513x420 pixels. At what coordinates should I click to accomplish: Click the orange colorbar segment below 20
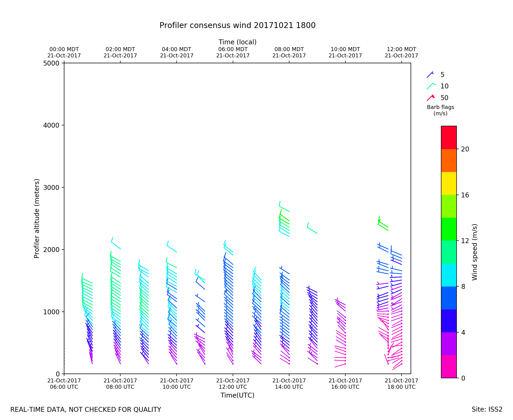click(449, 160)
